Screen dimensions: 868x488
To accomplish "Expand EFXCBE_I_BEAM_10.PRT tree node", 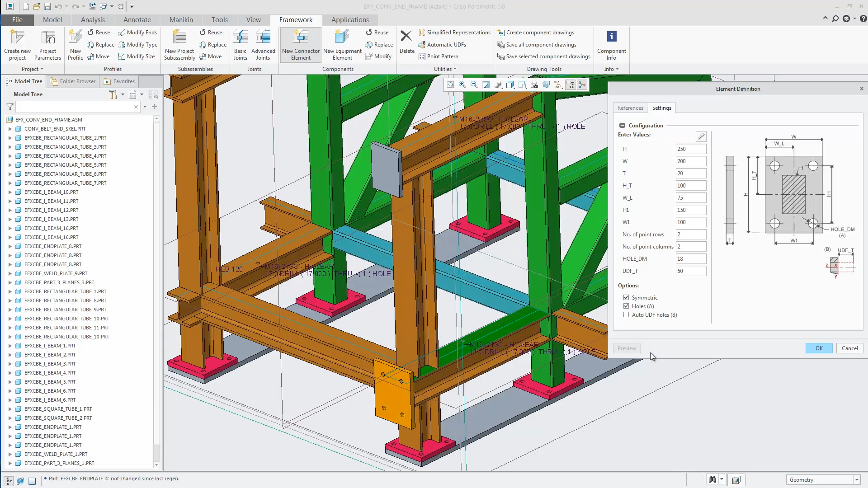I will pyautogui.click(x=10, y=192).
